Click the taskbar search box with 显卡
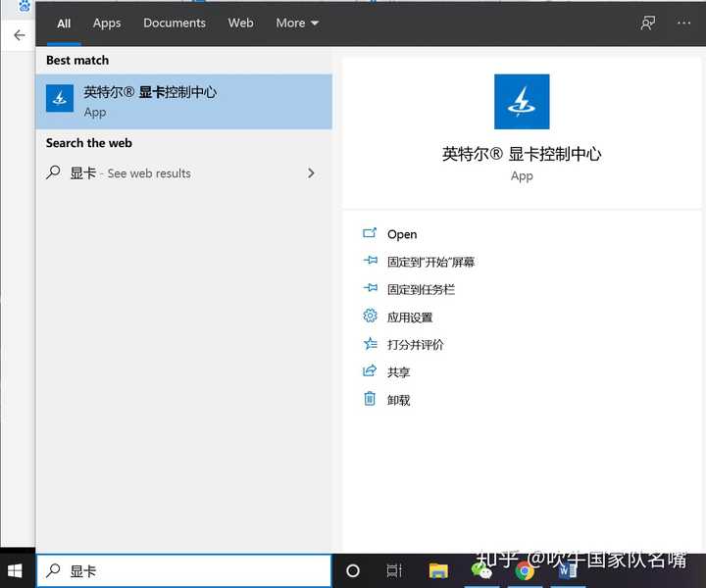The image size is (706, 588). tap(183, 571)
